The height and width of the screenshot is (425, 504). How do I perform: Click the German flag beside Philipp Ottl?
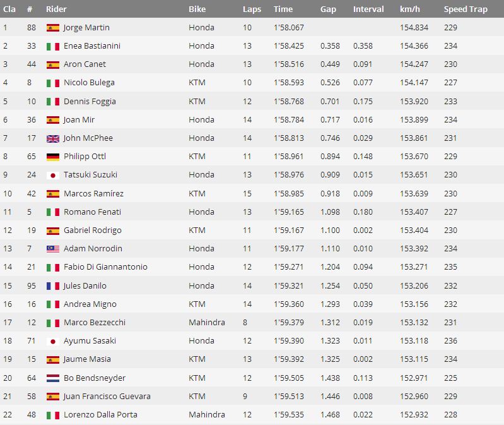[53, 157]
